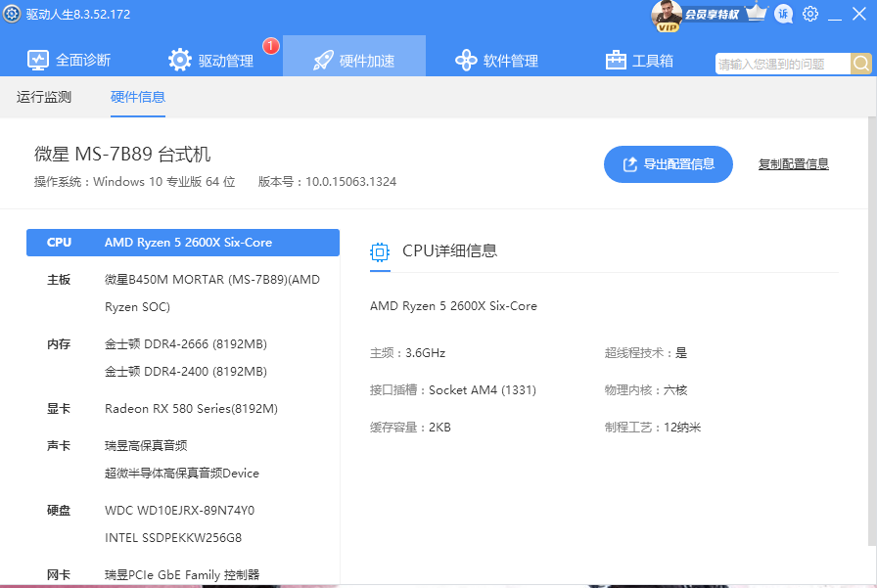Select the 显卡 Radeon RX 580 Series row
Image resolution: width=877 pixels, height=588 pixels.
[x=183, y=409]
